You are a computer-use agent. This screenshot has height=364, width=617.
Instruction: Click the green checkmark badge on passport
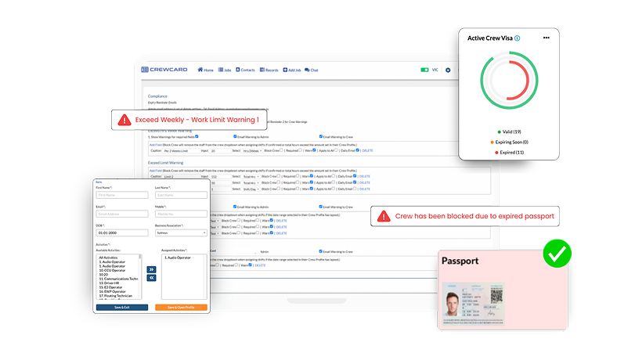557,254
